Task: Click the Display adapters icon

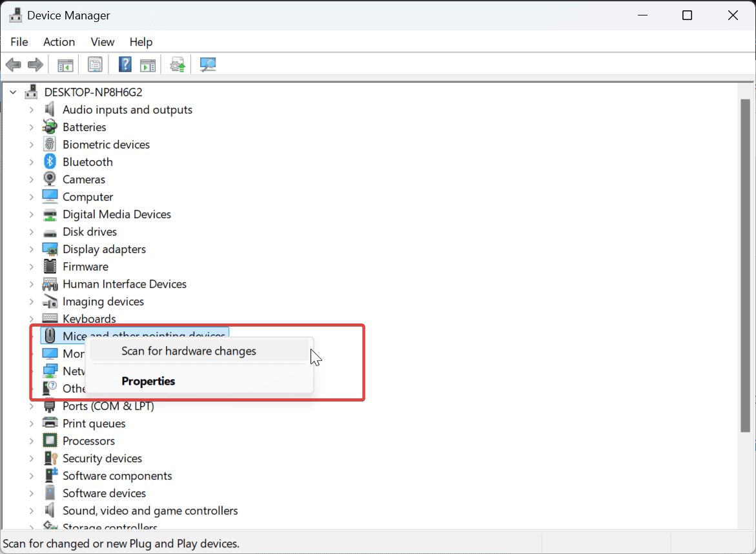Action: coord(50,249)
